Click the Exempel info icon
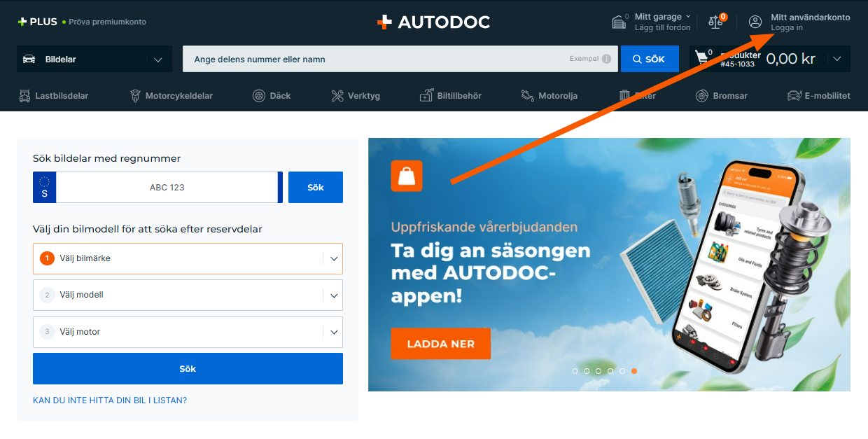 606,59
